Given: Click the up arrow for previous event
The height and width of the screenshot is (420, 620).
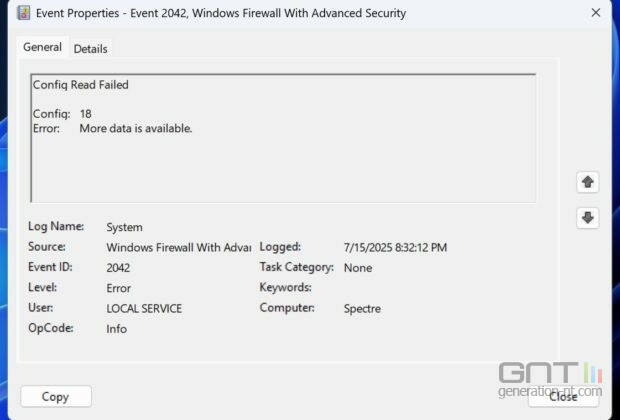Looking at the screenshot, I should point(588,182).
